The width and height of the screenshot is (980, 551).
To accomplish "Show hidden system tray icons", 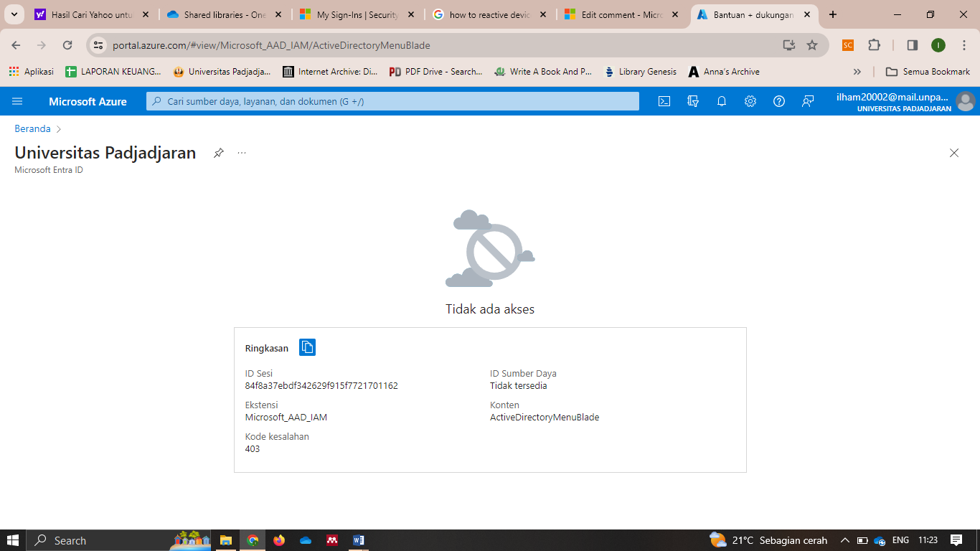I will click(x=845, y=540).
